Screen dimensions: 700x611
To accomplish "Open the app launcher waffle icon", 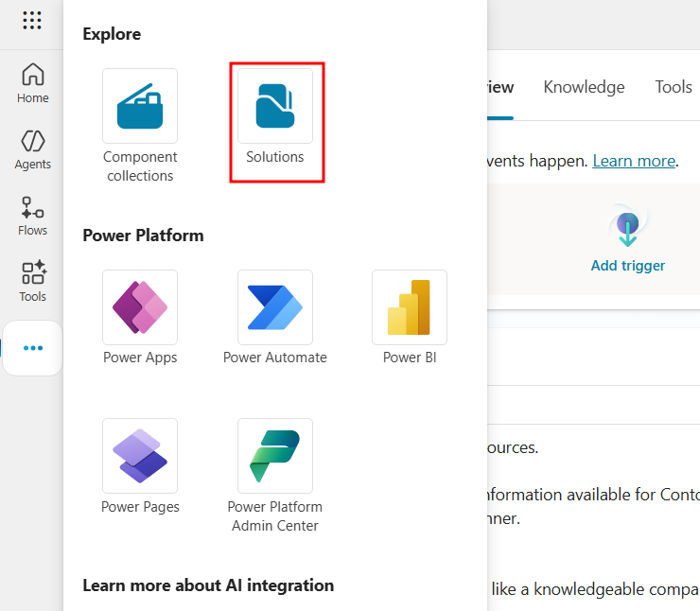I will point(32,21).
